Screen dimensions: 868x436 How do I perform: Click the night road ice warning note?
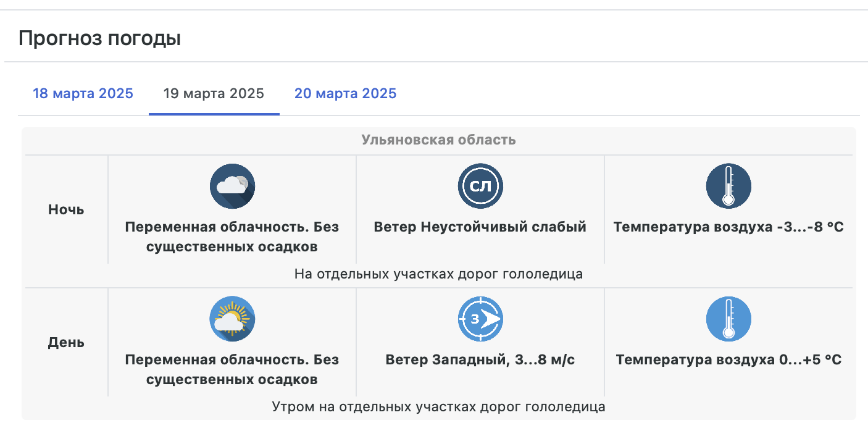click(x=438, y=274)
